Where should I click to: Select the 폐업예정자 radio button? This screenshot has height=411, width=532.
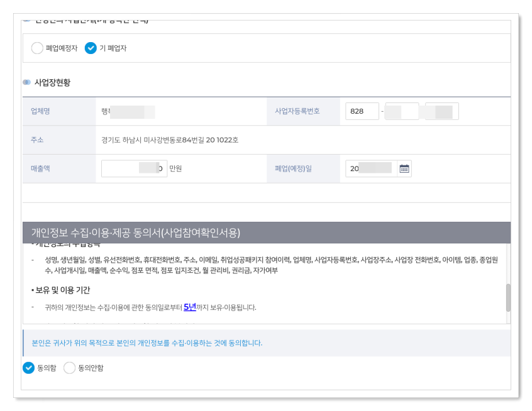37,48
